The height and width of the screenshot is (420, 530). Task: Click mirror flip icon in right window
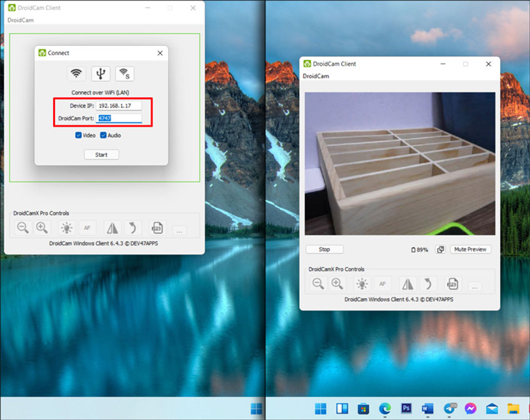coord(407,284)
